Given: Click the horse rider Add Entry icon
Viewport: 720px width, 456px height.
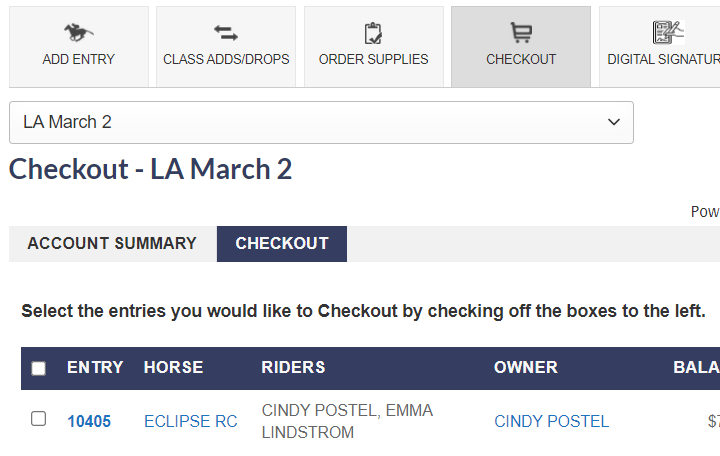Looking at the screenshot, I should coord(79,33).
